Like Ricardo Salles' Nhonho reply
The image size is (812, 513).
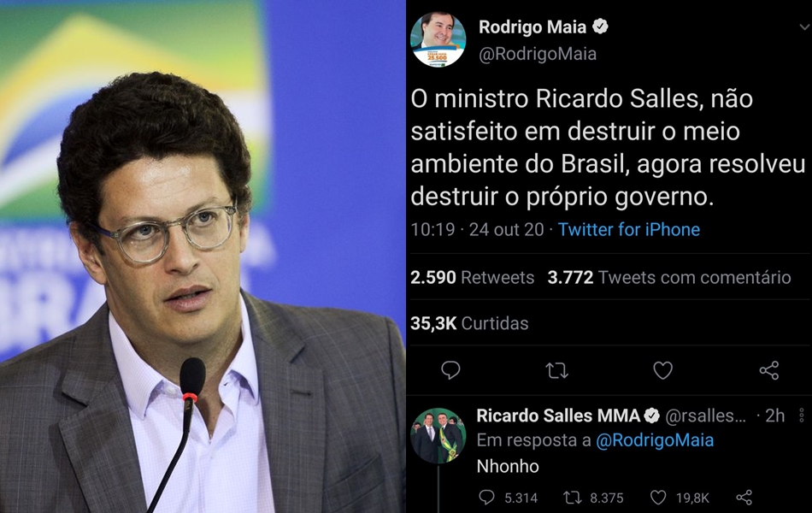[680, 498]
